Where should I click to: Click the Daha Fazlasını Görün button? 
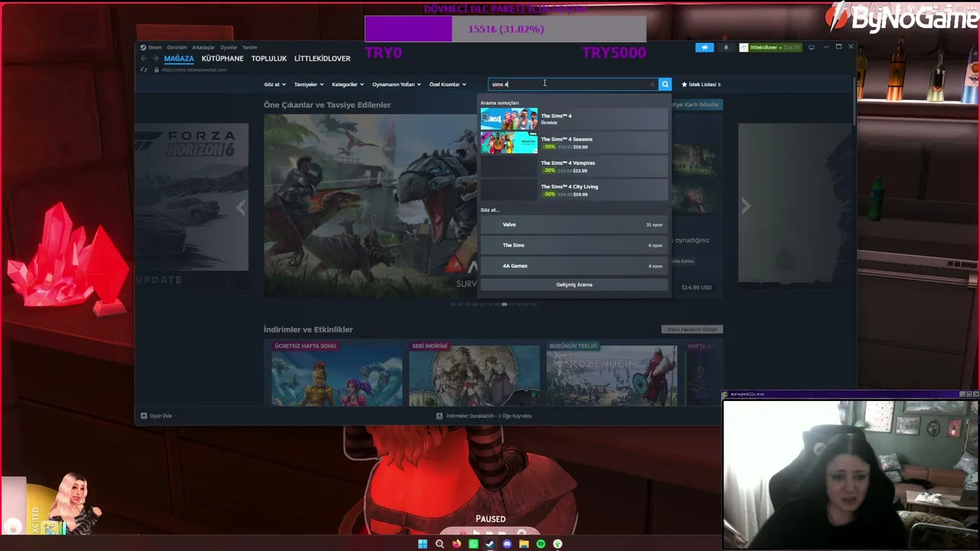(692, 329)
